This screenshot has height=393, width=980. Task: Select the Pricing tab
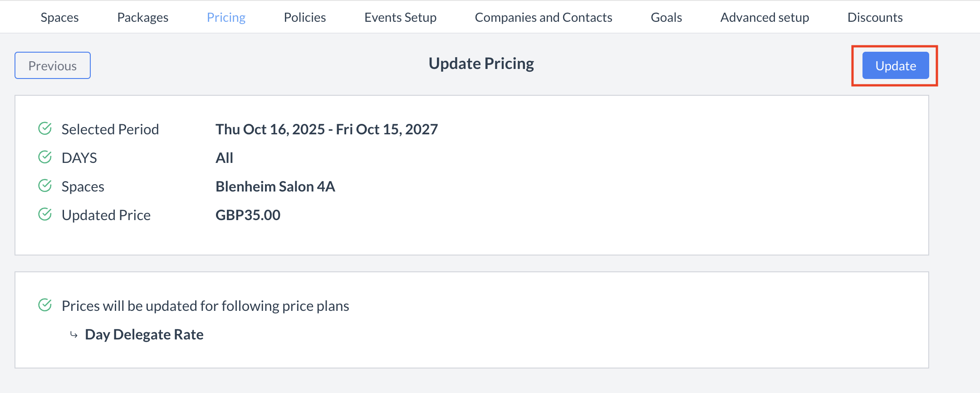tap(226, 17)
